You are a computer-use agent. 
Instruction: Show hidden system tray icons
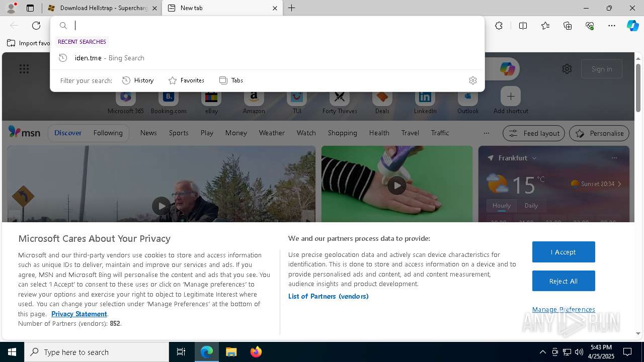[542, 352]
